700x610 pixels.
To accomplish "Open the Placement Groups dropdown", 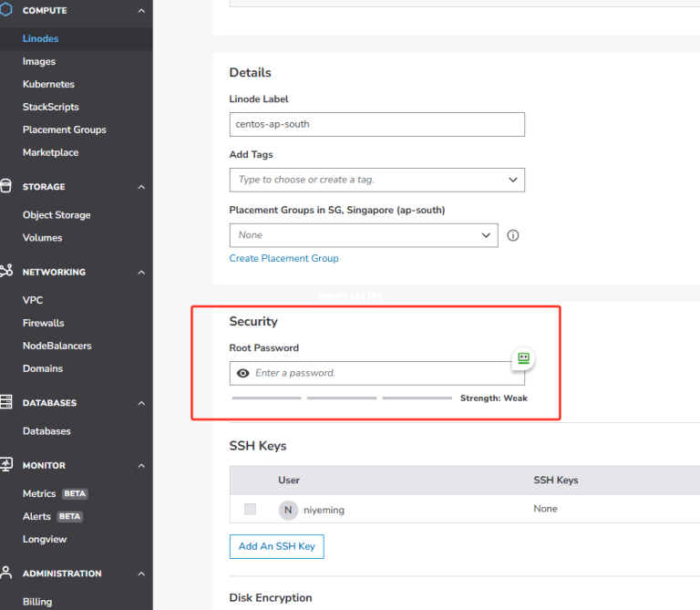I will [x=485, y=235].
